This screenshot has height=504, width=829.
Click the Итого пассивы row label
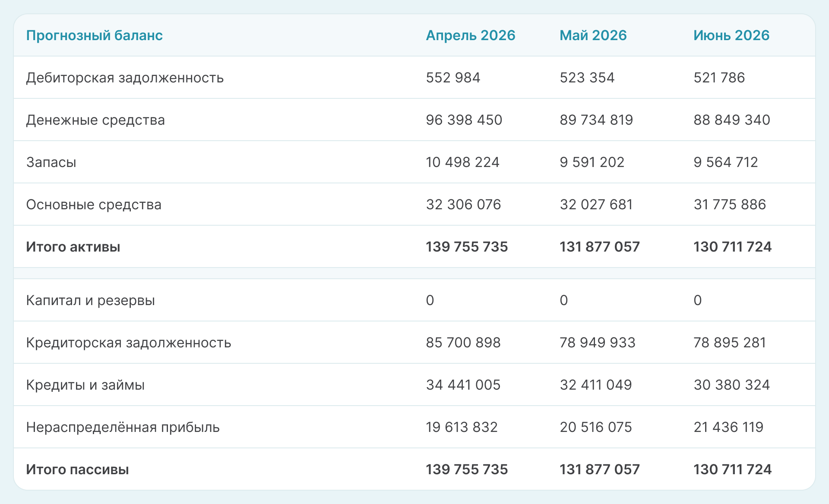pos(77,469)
